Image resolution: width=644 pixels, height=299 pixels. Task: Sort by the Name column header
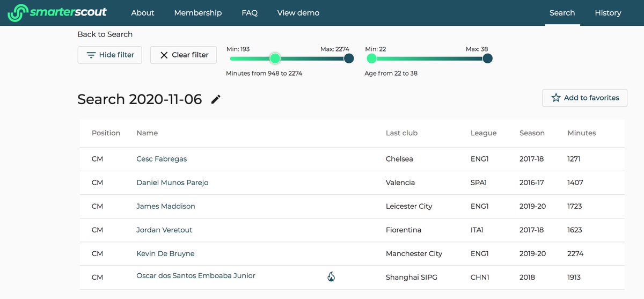[147, 133]
